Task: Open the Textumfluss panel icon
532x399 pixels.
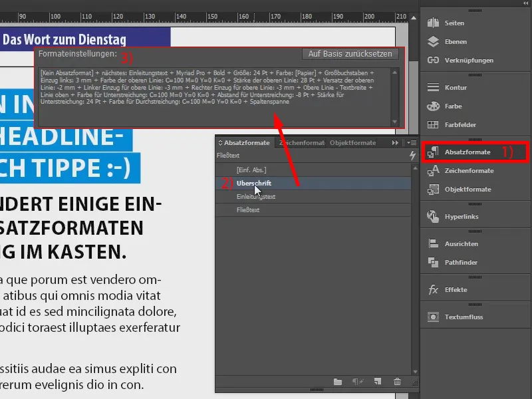Action: pos(433,317)
